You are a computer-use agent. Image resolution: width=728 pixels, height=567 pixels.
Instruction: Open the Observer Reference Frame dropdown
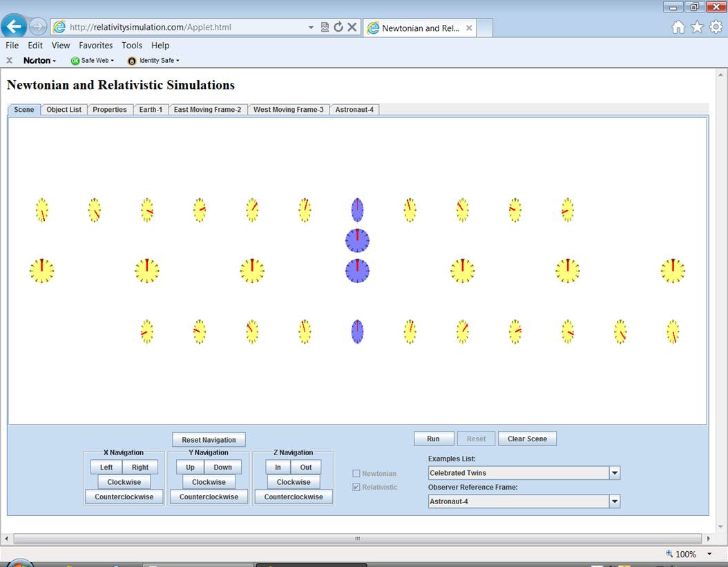[614, 501]
